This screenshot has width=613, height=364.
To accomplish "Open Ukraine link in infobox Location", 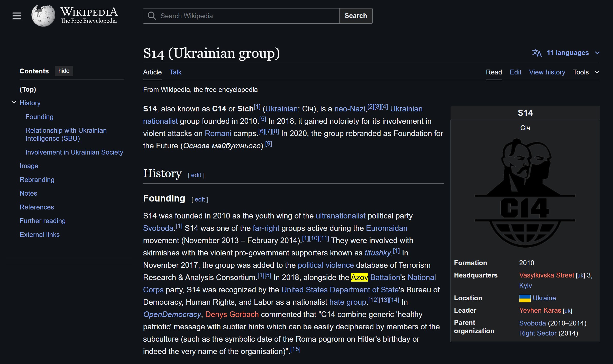I will point(544,298).
